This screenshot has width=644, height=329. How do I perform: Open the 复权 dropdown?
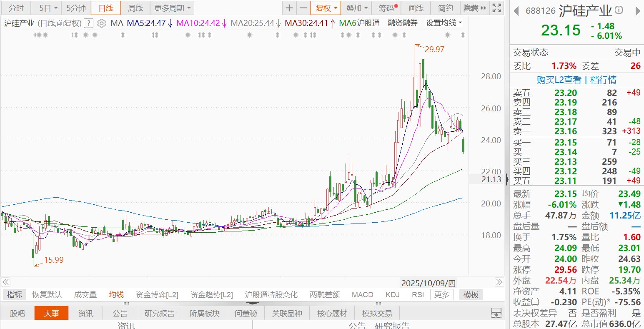click(x=326, y=8)
